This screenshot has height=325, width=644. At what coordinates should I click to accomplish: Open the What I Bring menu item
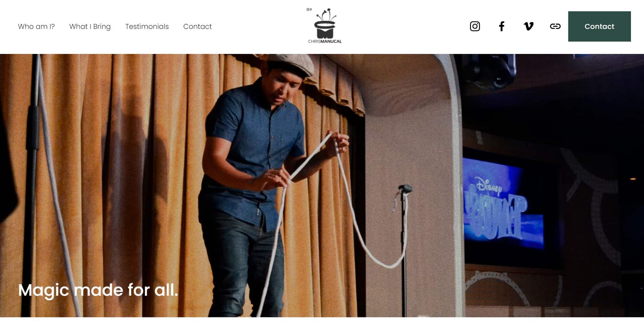pyautogui.click(x=90, y=27)
